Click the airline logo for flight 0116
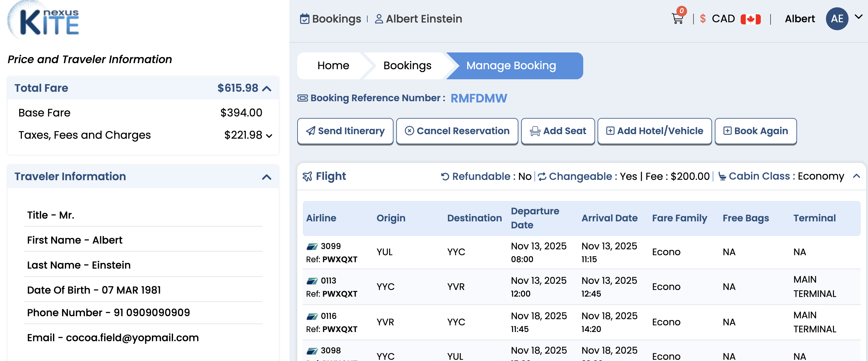868x361 pixels. pos(312,316)
